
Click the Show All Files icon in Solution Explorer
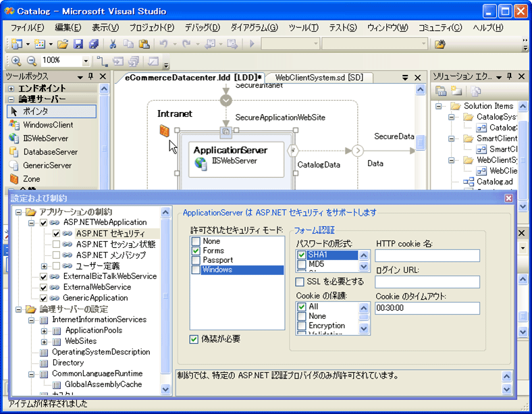pyautogui.click(x=456, y=91)
